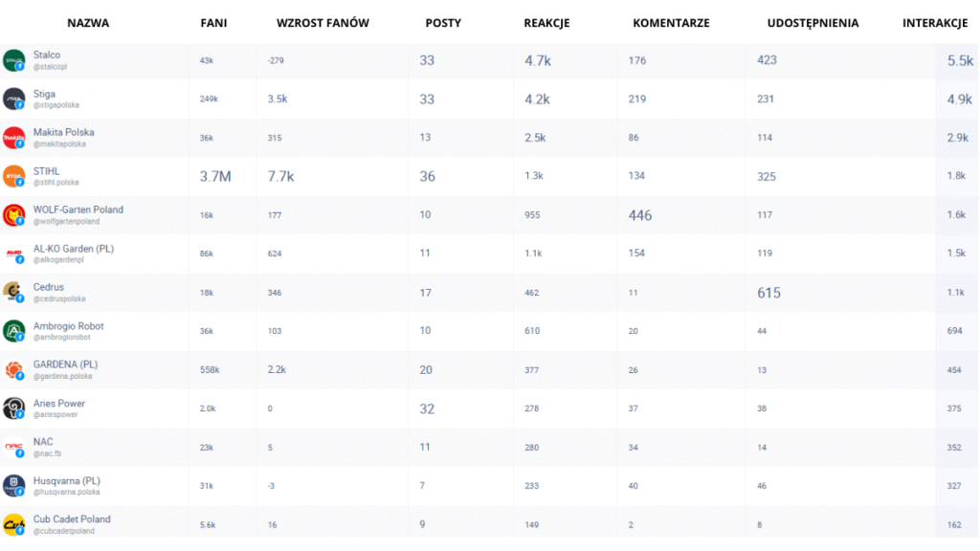Open the Husqvarna (PL) logo avatar
Viewport: 980px width, 551px height.
pos(13,486)
